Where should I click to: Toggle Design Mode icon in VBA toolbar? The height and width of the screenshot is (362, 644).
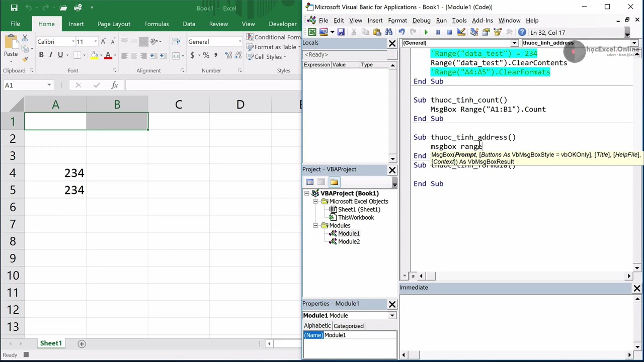click(x=461, y=32)
